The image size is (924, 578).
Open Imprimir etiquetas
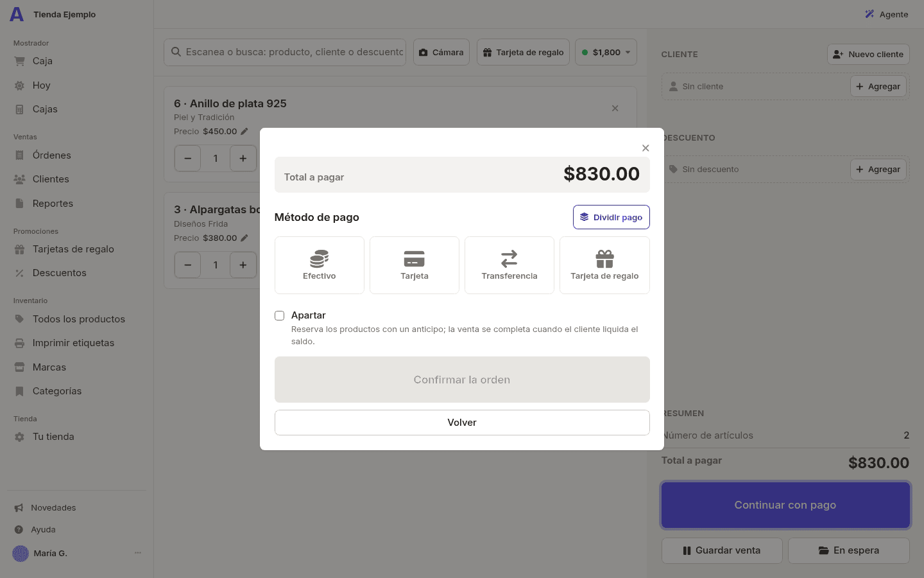pyautogui.click(x=77, y=343)
